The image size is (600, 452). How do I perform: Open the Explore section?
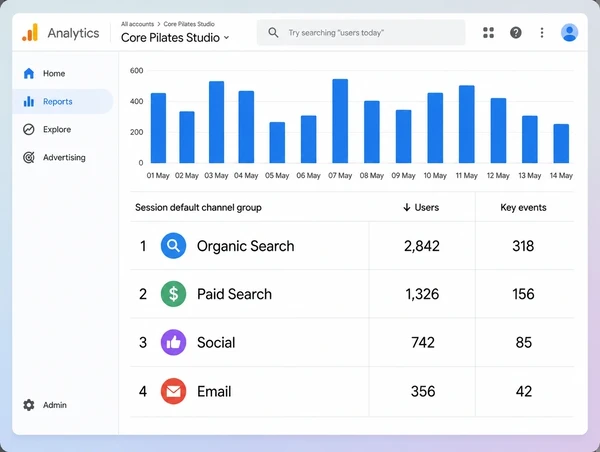[63, 129]
